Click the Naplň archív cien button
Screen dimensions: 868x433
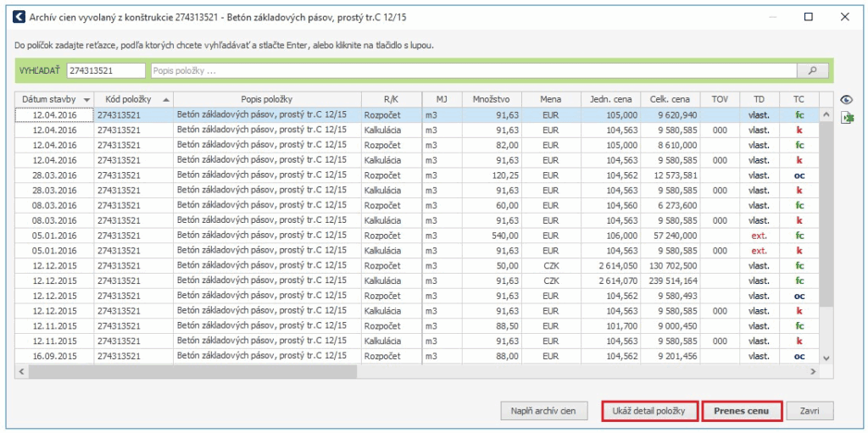(543, 411)
